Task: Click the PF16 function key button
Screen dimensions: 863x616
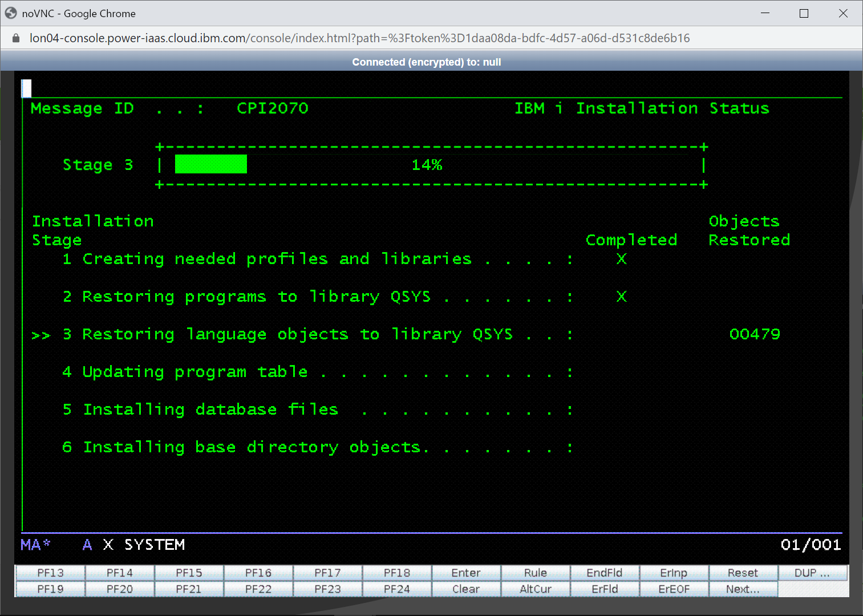Action: click(x=258, y=573)
